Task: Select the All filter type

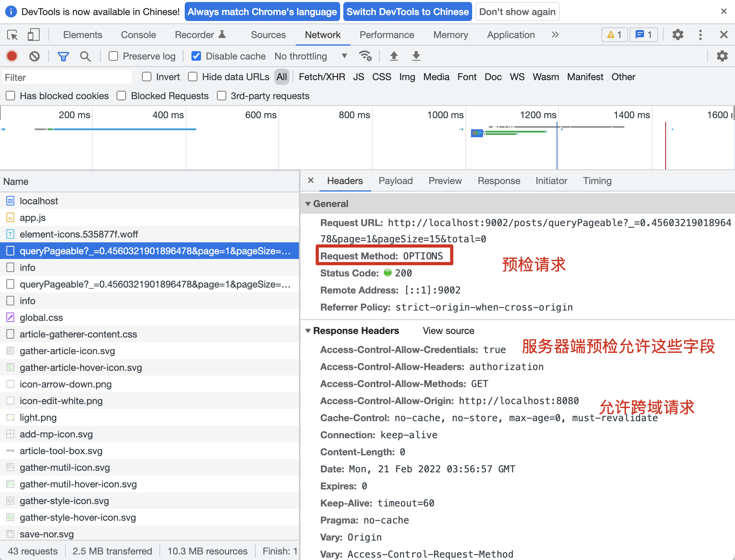Action: [x=282, y=77]
